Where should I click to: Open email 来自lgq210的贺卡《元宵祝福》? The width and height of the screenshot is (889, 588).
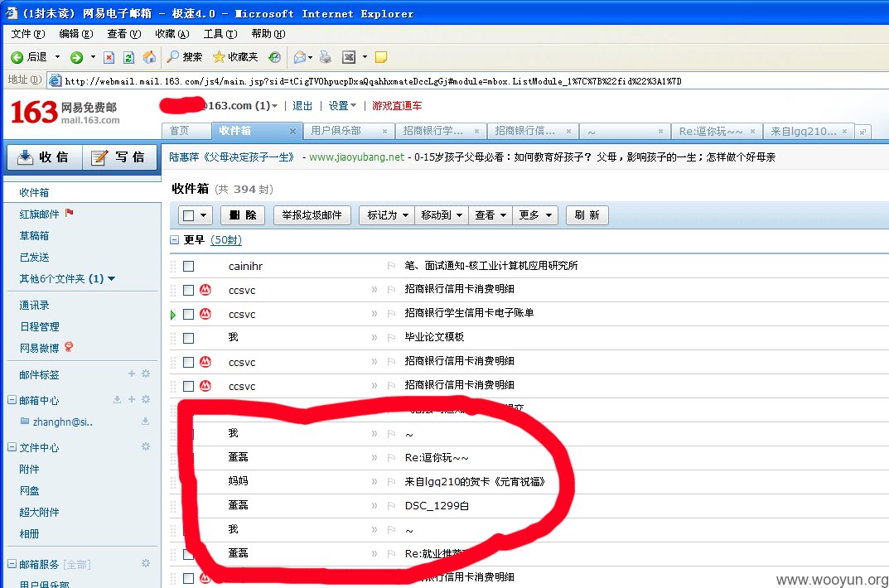[475, 481]
